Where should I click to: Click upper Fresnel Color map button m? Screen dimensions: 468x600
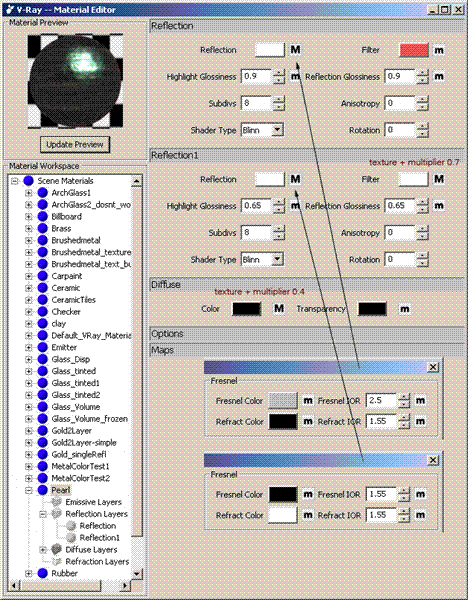(x=308, y=401)
